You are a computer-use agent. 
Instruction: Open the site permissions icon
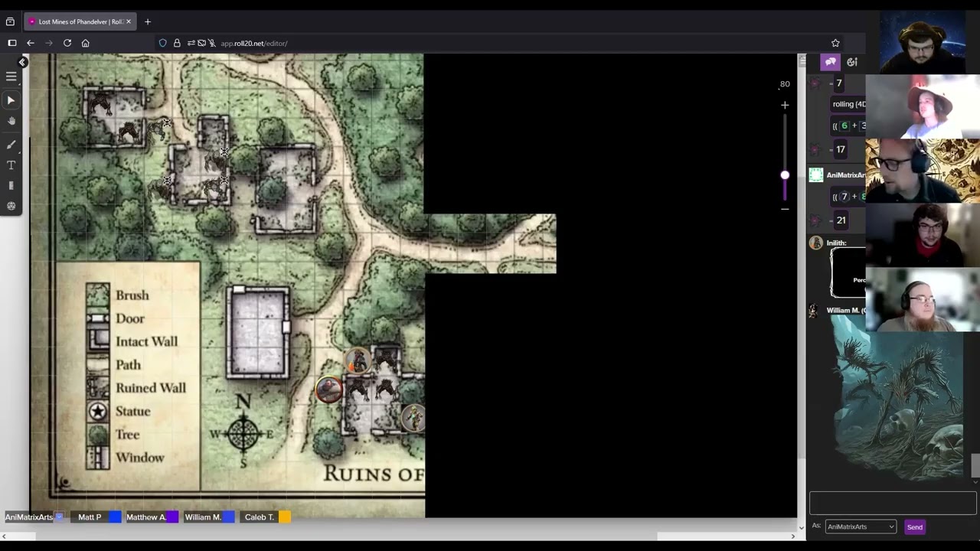click(x=191, y=43)
